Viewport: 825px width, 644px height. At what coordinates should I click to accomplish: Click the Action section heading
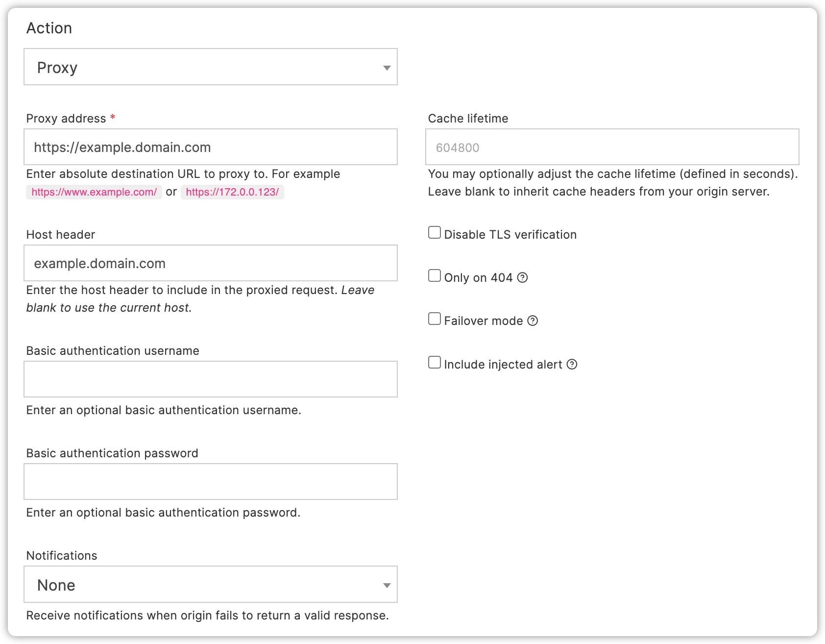click(x=49, y=28)
